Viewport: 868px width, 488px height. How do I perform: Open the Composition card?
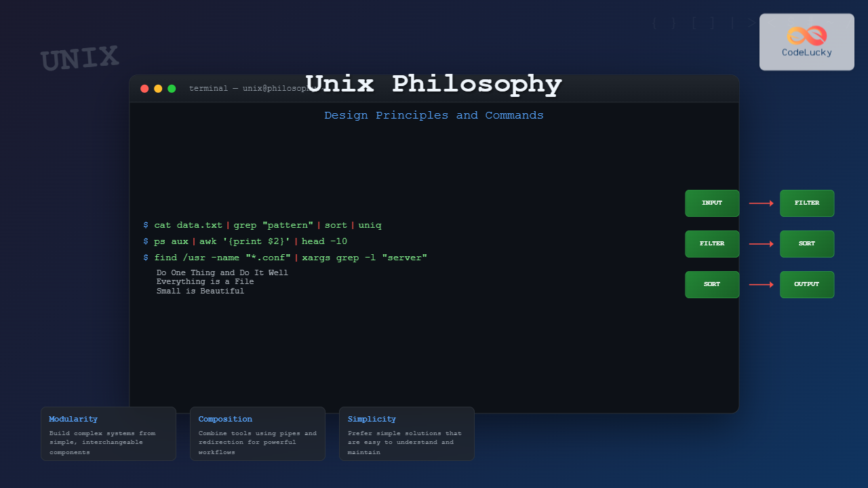(x=258, y=434)
